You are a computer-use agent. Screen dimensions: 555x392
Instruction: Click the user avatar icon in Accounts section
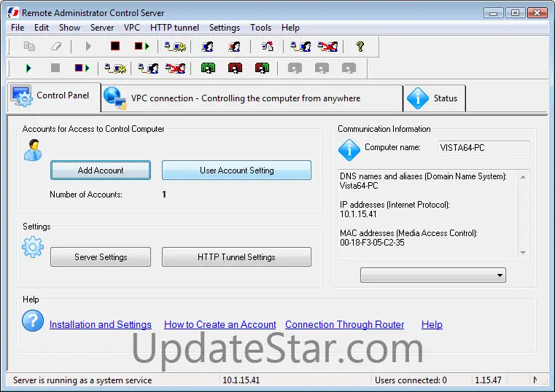[33, 150]
